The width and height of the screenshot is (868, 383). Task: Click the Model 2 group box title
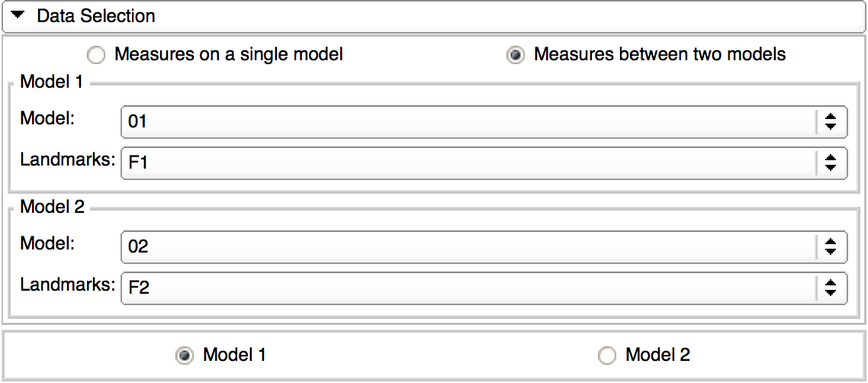[x=51, y=207]
